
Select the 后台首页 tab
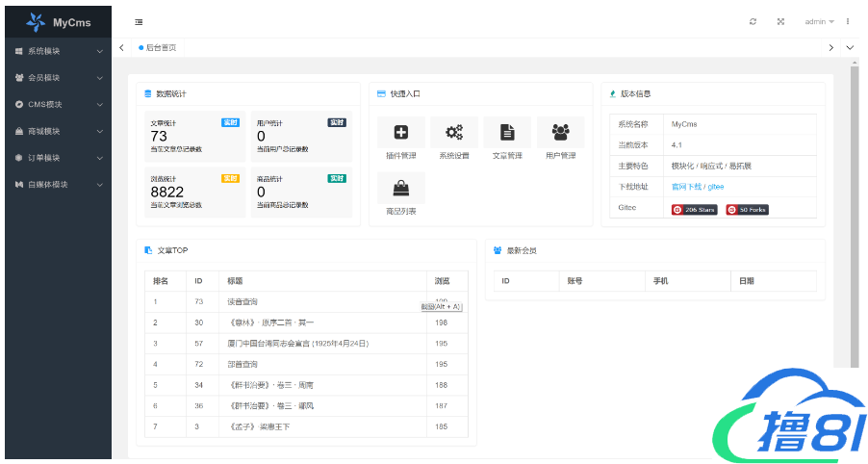point(160,47)
